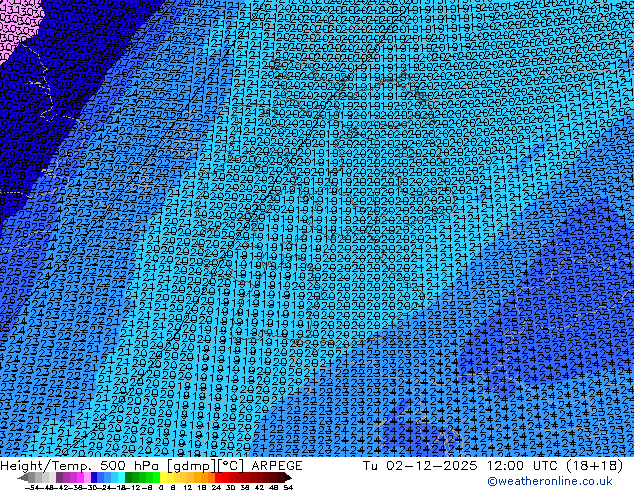Select the first yellow swatch right of the green
The image size is (634, 490).
pos(163,477)
